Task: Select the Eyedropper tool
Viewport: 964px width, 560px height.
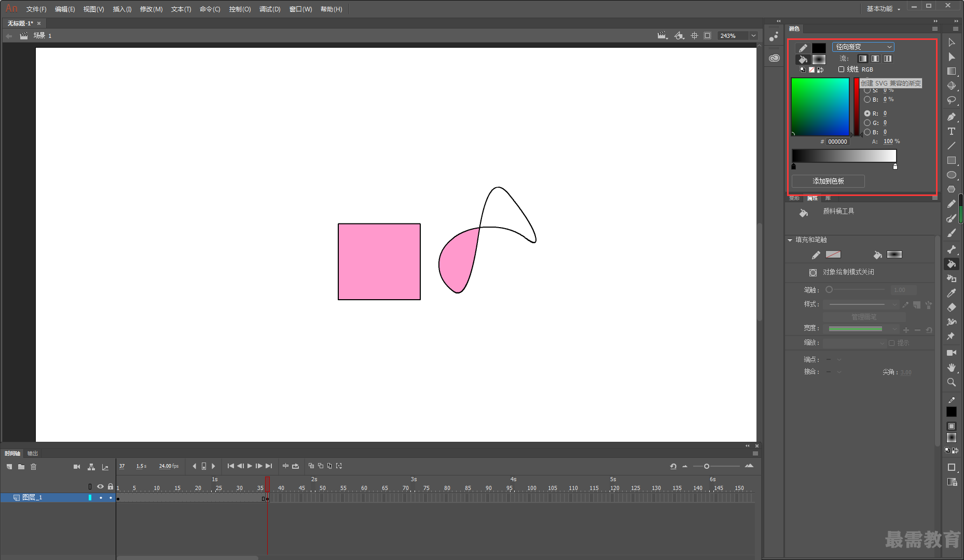Action: [x=952, y=293]
